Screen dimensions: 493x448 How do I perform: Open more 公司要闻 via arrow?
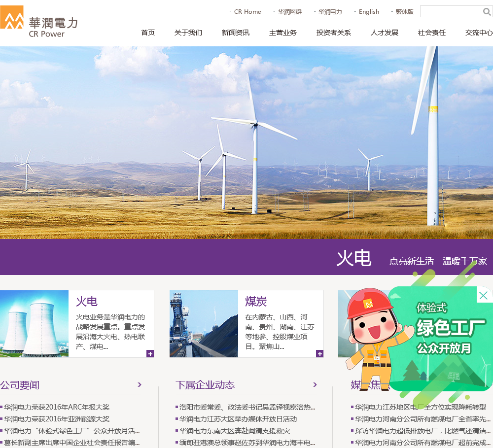140,384
